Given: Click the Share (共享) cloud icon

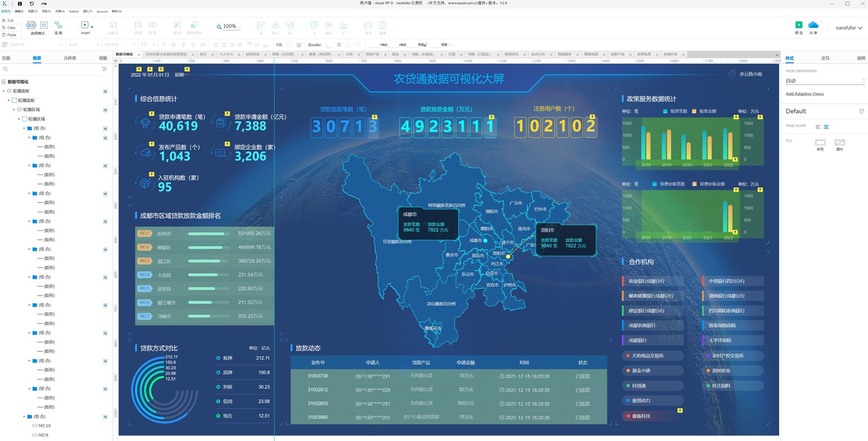Looking at the screenshot, I should (x=813, y=25).
